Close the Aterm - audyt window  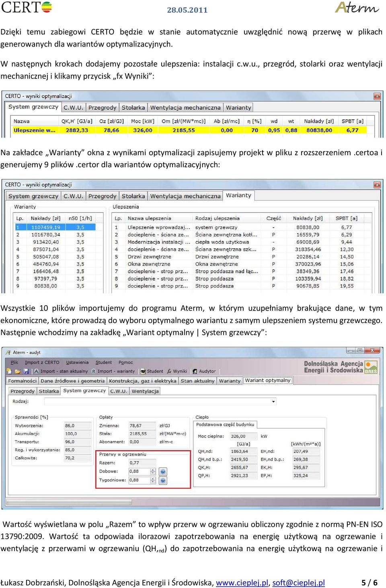point(372,351)
